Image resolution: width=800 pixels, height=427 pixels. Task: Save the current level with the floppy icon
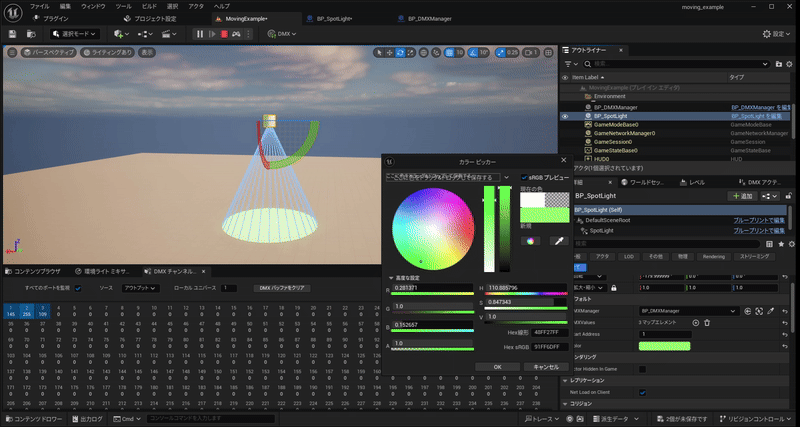(12, 34)
